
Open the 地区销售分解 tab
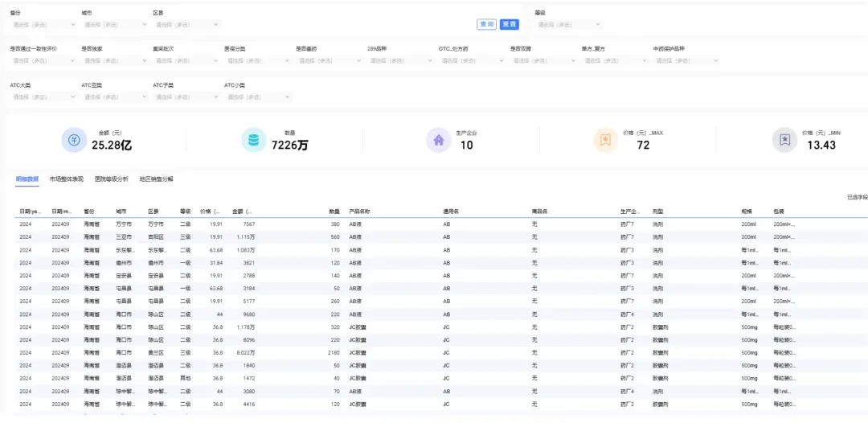pyautogui.click(x=156, y=179)
